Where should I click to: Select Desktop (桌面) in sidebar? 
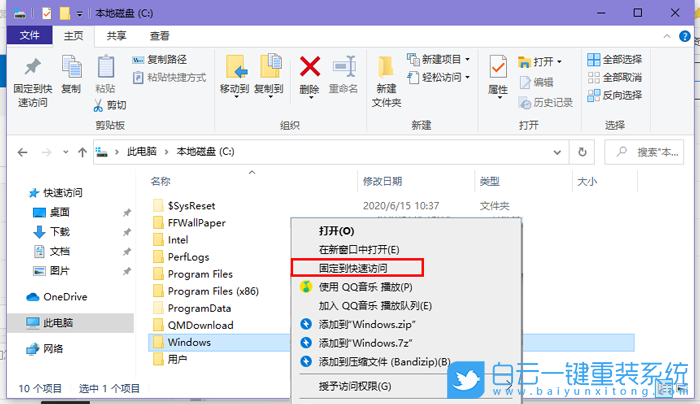coord(51,212)
